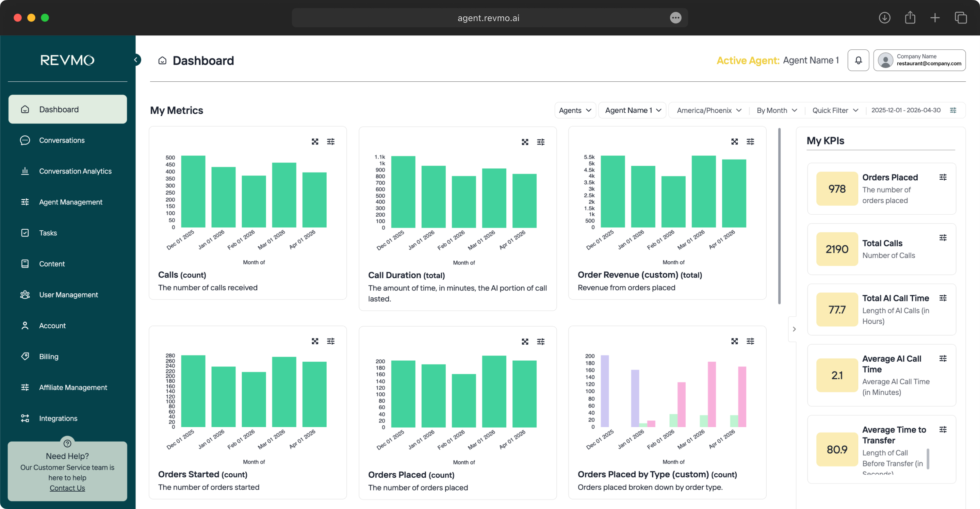
Task: Open settings for Average AI Call Time KPI
Action: [943, 358]
